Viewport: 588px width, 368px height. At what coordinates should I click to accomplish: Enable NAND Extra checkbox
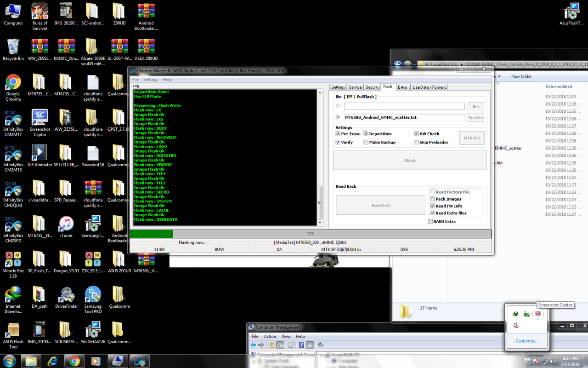pos(430,221)
